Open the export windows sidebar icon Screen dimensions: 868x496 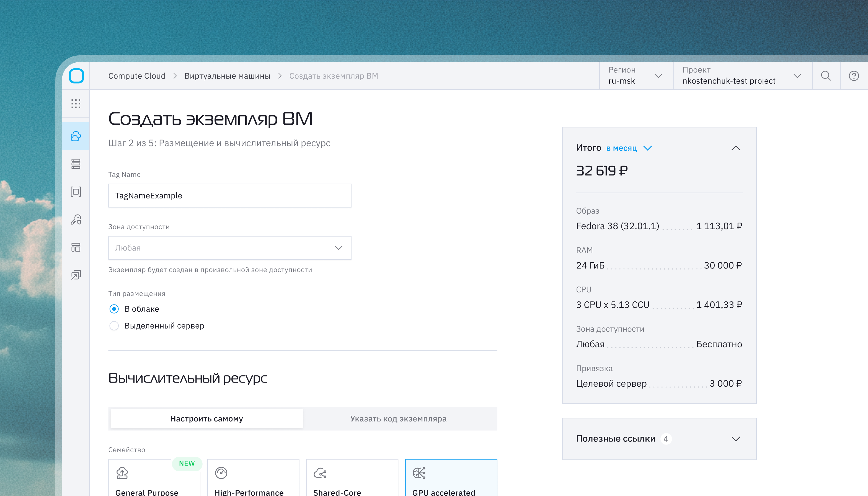click(76, 275)
